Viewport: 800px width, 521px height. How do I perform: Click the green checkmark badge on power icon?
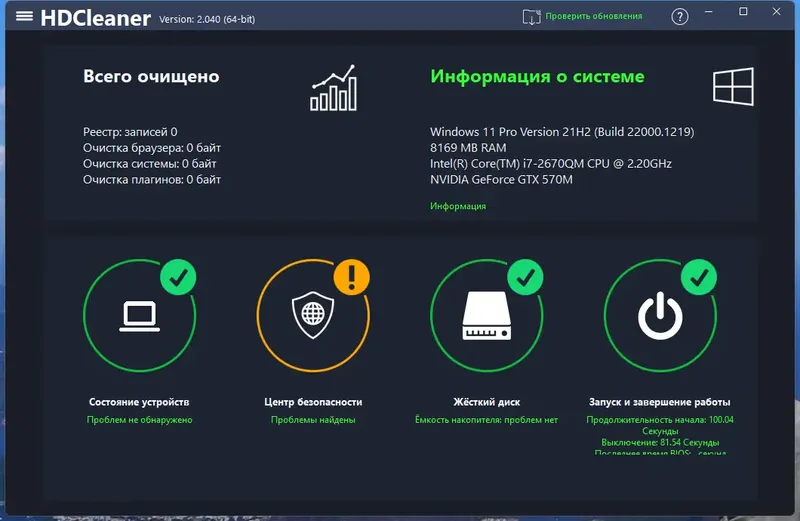click(699, 277)
